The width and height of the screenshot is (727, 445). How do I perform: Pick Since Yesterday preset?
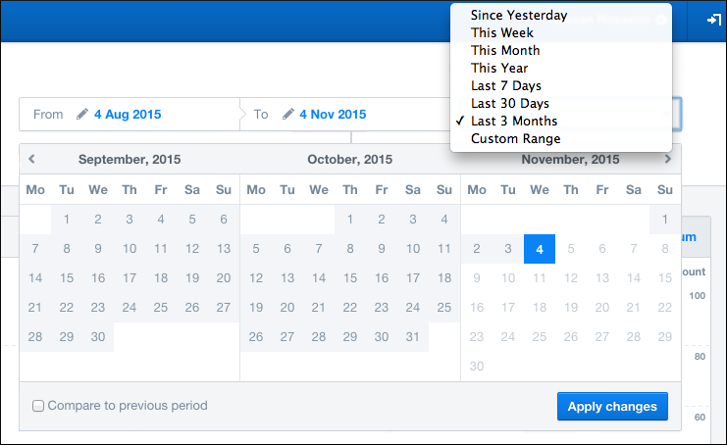point(518,16)
